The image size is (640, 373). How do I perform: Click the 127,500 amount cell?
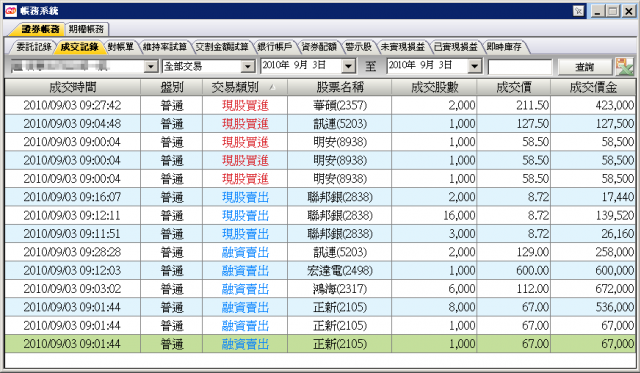pos(593,124)
